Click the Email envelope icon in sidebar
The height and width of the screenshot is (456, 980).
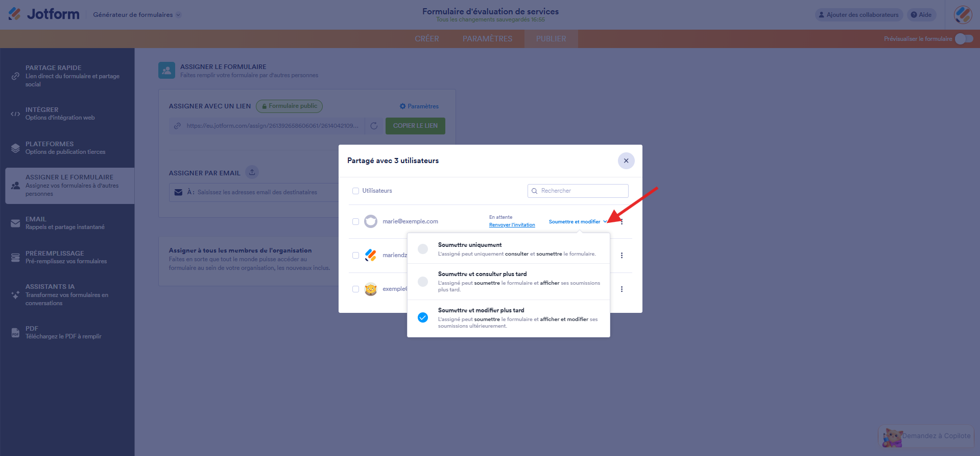(15, 223)
